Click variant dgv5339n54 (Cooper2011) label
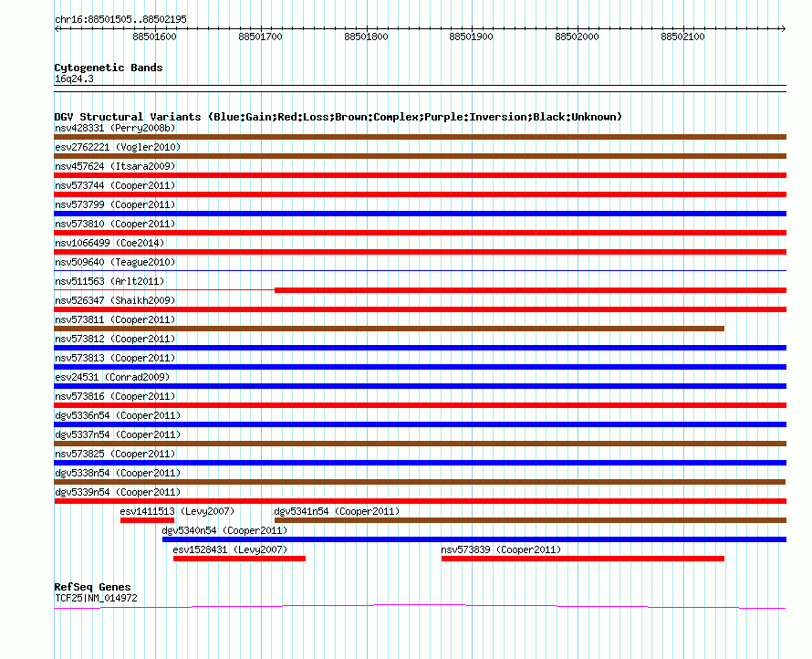The width and height of the screenshot is (812, 659). point(118,492)
